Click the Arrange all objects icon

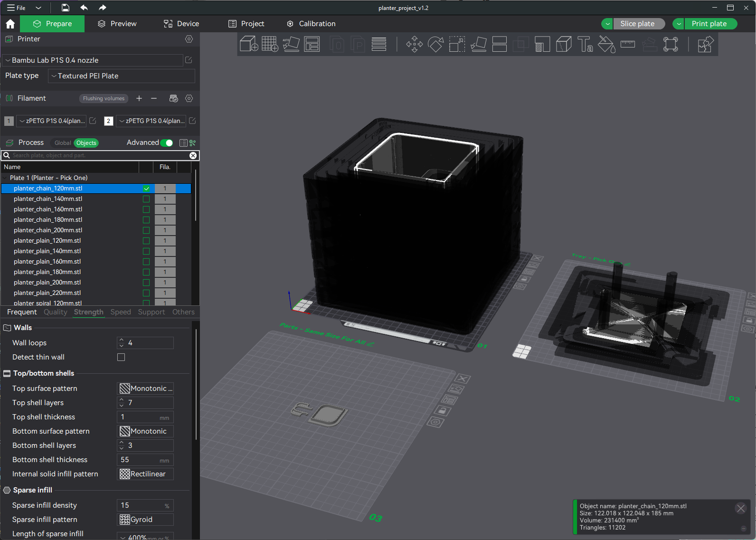click(312, 44)
